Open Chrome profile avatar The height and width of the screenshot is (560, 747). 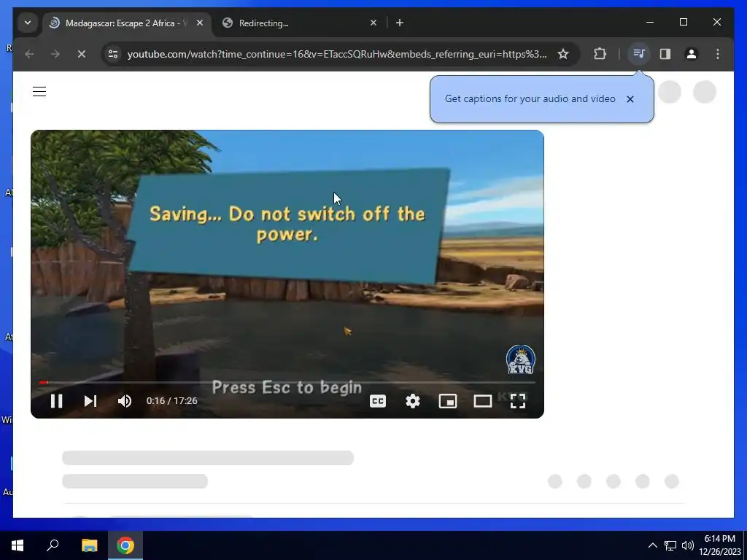(x=692, y=54)
